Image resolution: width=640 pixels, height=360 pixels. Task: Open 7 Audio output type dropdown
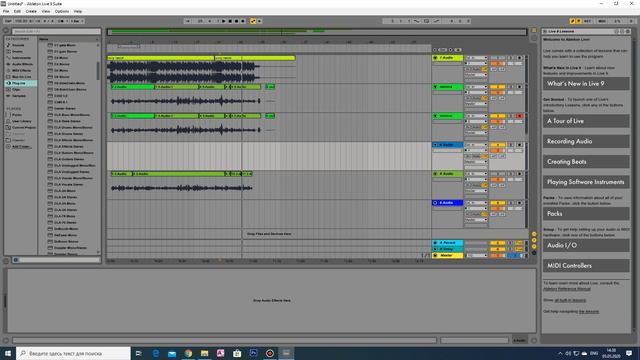tap(476, 75)
